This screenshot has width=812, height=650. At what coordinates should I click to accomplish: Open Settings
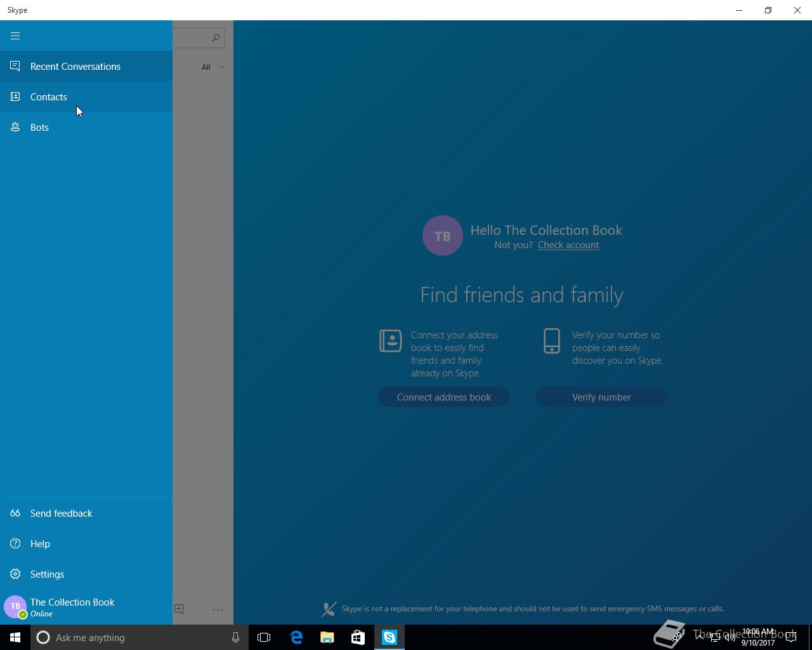pyautogui.click(x=86, y=574)
